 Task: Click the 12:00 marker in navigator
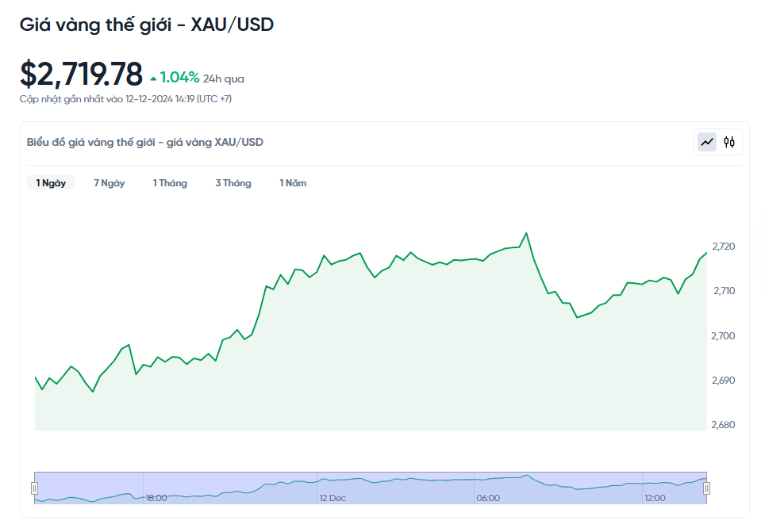tap(655, 498)
